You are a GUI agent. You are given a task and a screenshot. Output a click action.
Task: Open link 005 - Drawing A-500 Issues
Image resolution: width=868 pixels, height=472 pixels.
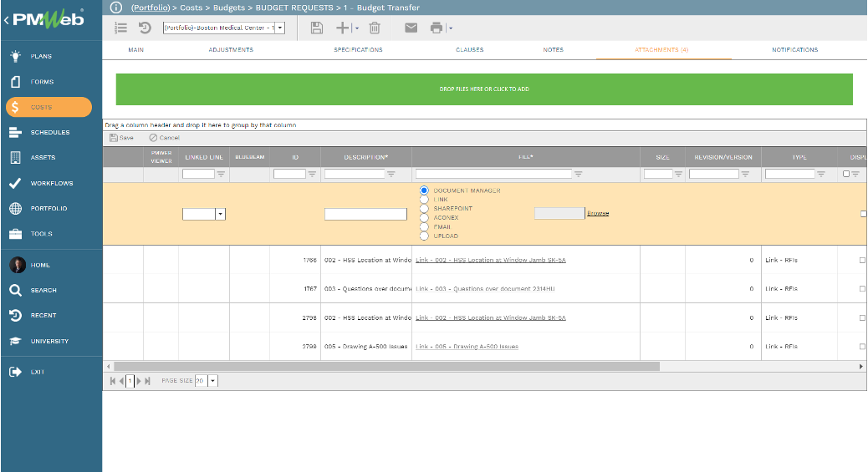point(467,347)
